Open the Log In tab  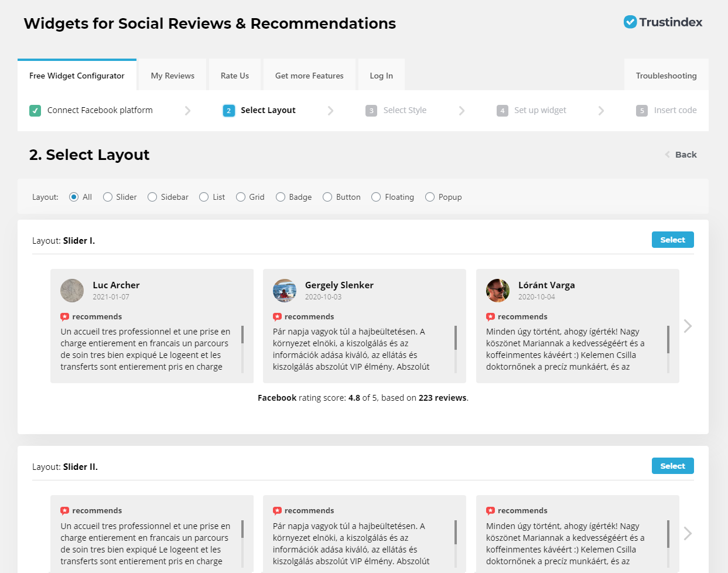click(381, 76)
